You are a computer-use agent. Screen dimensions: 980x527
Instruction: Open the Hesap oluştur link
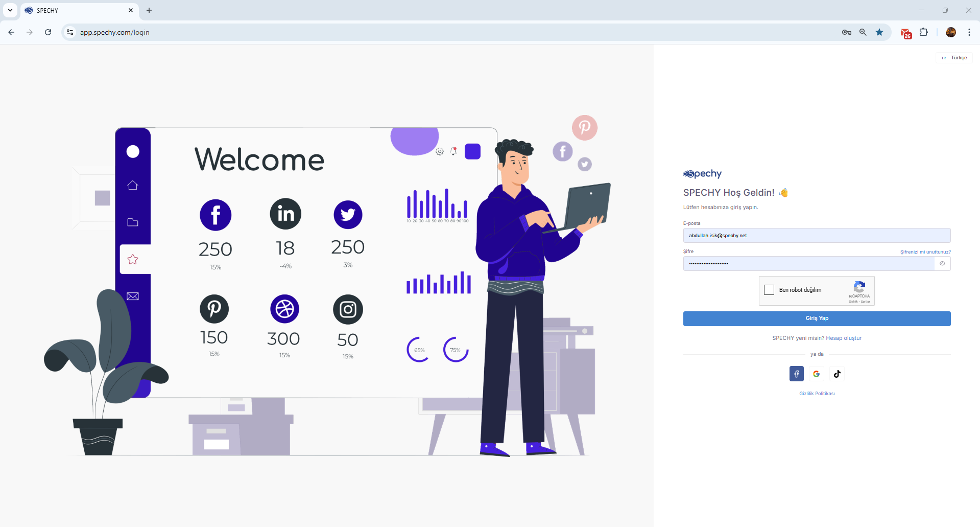coord(844,338)
